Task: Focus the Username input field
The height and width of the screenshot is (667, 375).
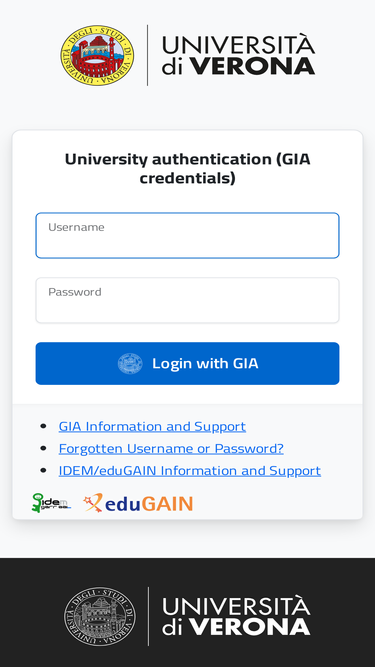Action: click(188, 236)
